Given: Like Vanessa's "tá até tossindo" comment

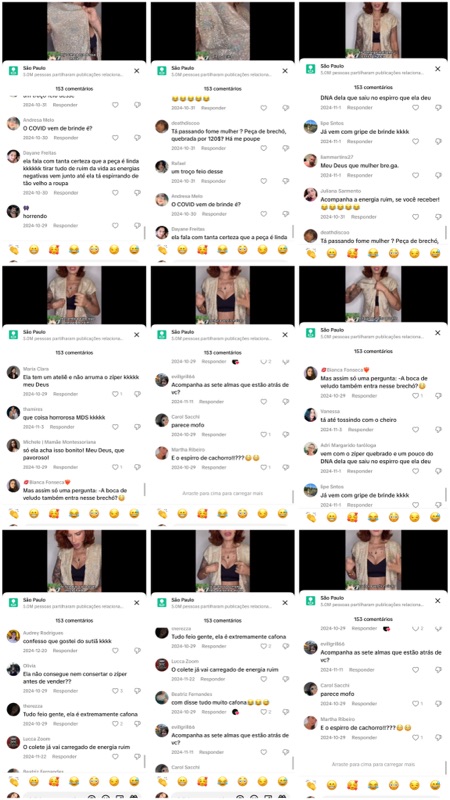Looking at the screenshot, I should 415,430.
